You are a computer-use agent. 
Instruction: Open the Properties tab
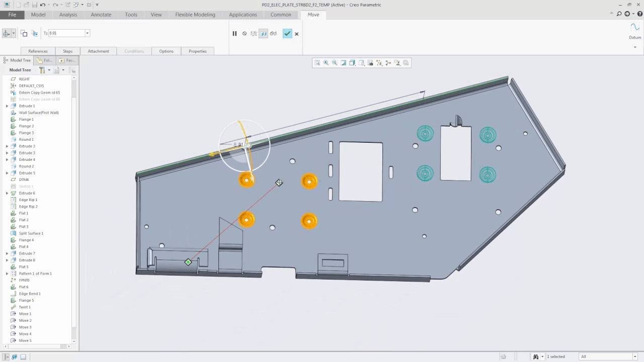coord(197,51)
